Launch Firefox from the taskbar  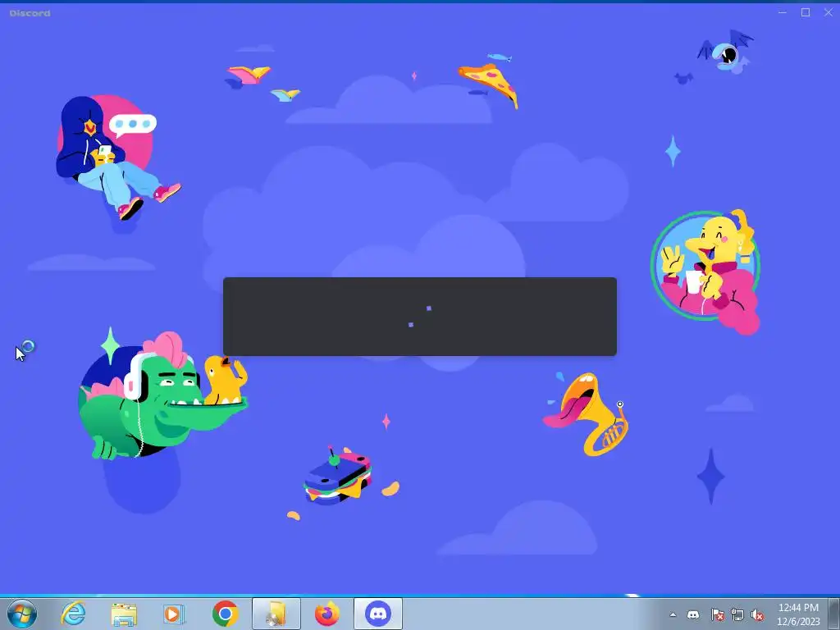tap(326, 614)
